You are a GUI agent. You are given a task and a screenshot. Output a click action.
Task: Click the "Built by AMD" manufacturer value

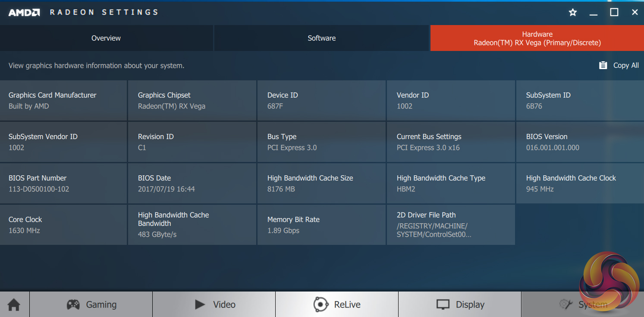[29, 106]
